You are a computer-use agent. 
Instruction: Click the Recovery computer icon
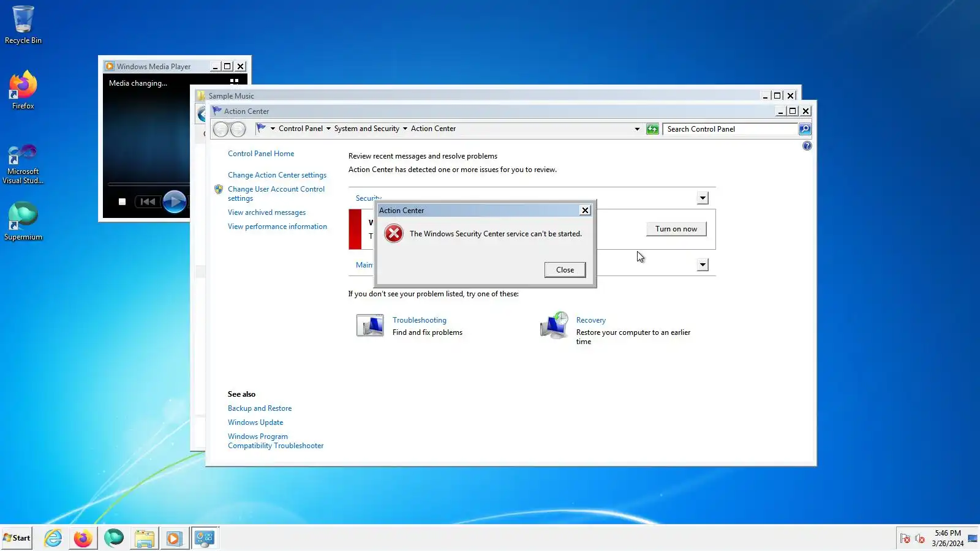click(x=554, y=325)
